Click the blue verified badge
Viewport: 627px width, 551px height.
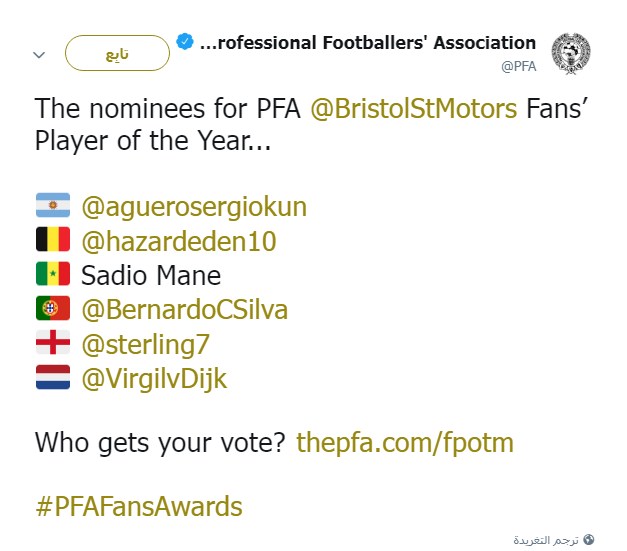click(x=184, y=43)
